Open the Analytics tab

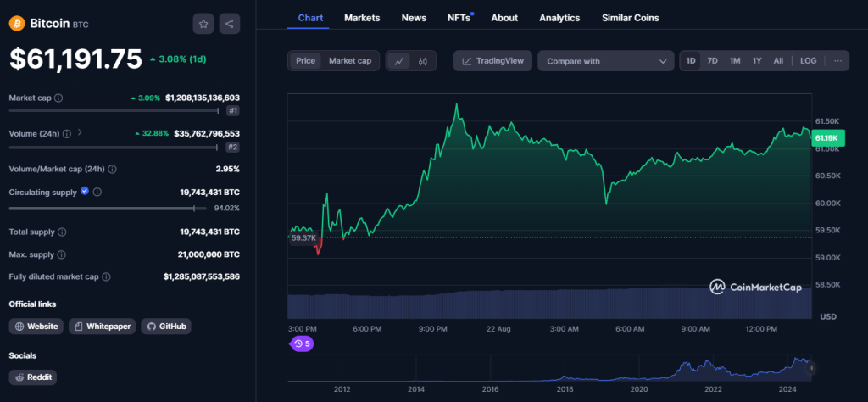pos(559,18)
